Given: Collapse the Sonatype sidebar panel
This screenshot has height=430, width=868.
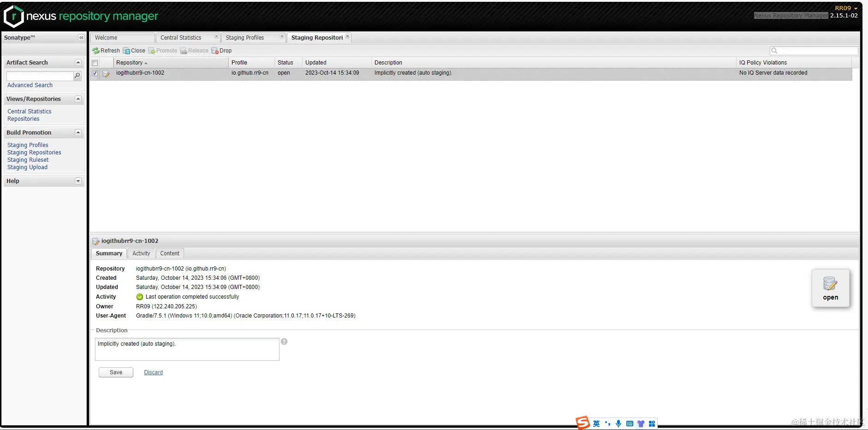Looking at the screenshot, I should (x=81, y=38).
